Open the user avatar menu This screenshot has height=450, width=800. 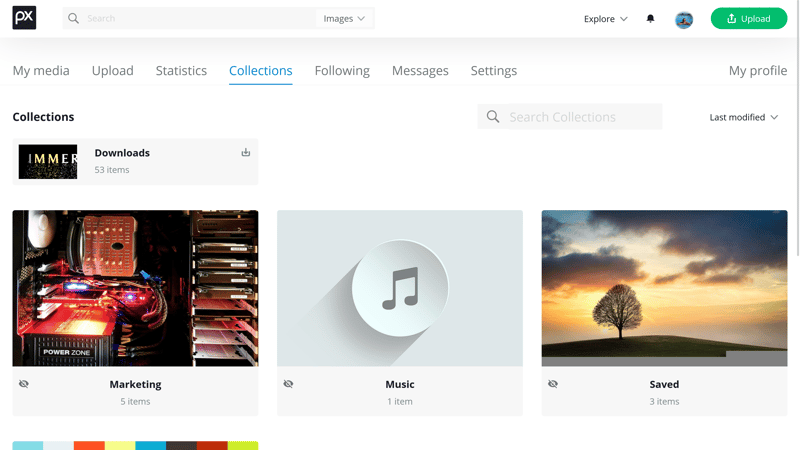[x=684, y=19]
